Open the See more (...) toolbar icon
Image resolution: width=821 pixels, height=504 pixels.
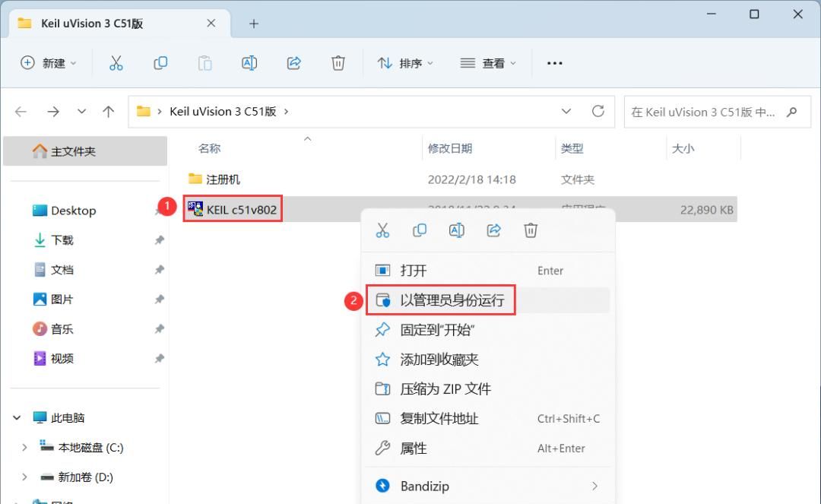click(x=554, y=63)
